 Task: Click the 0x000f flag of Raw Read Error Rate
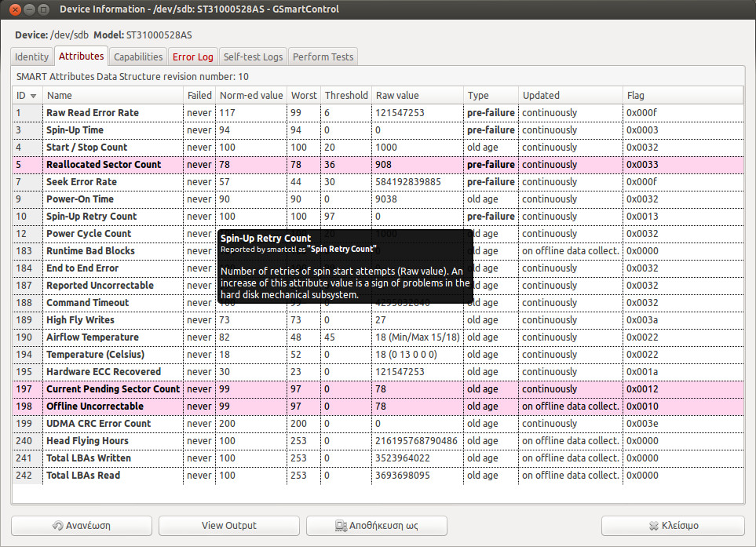[x=641, y=113]
